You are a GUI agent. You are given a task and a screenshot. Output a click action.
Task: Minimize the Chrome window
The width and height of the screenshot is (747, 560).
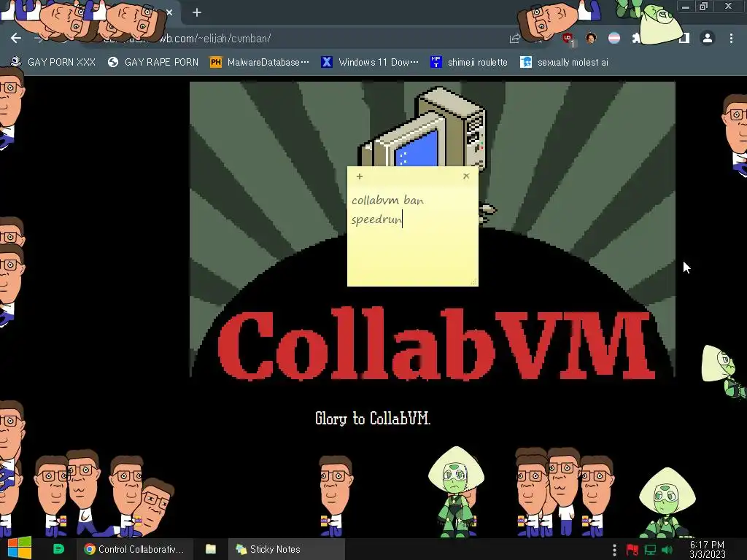[686, 7]
